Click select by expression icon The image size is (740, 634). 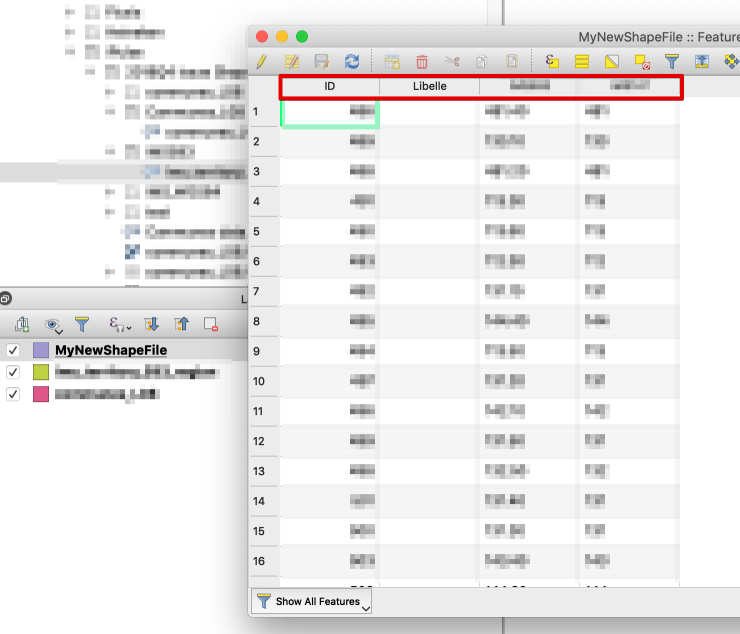tap(552, 62)
